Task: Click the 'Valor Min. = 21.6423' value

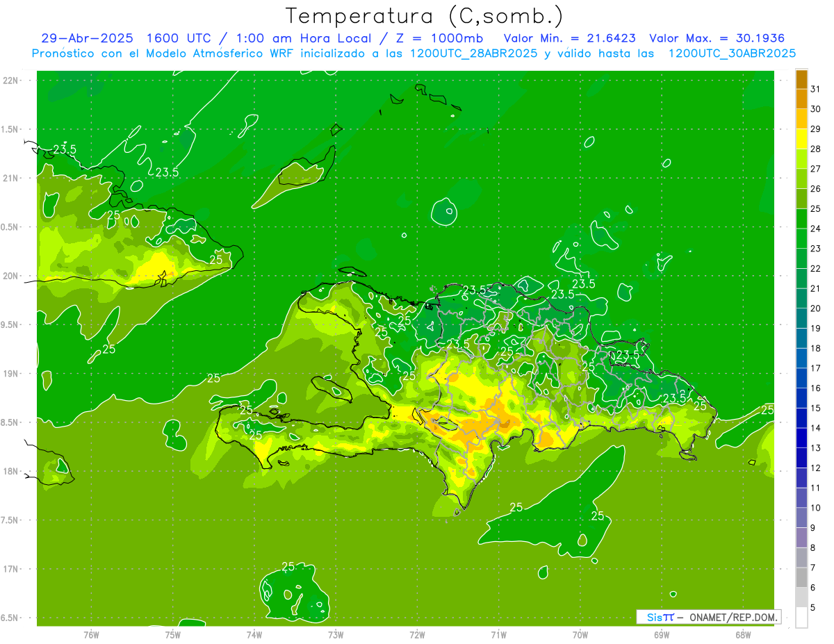Action: tap(570, 38)
